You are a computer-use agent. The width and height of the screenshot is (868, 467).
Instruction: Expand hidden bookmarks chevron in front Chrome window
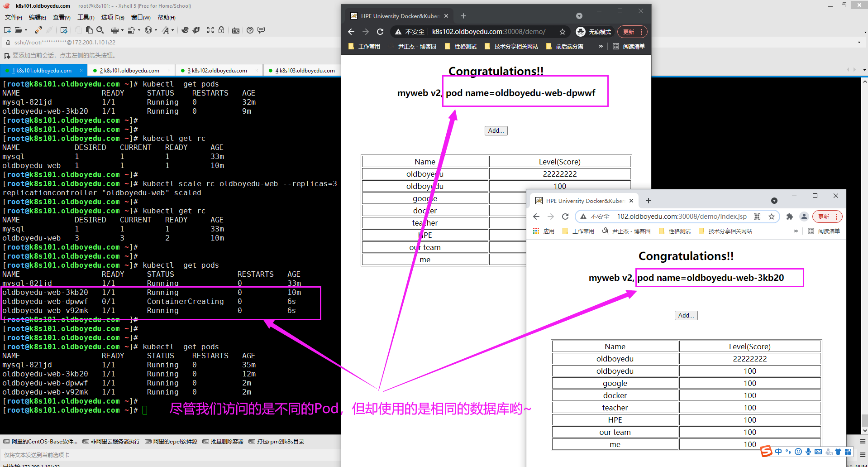pos(796,231)
